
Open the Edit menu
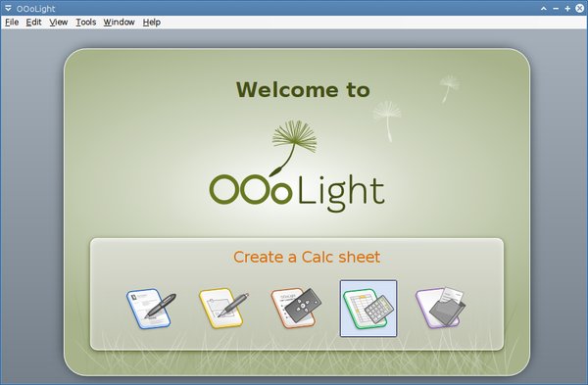tap(33, 23)
